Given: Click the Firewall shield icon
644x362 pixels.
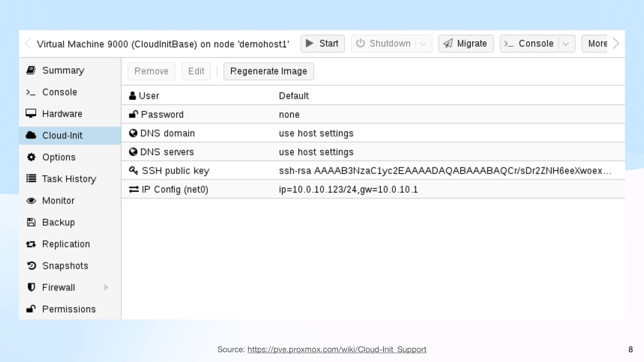Looking at the screenshot, I should [31, 287].
